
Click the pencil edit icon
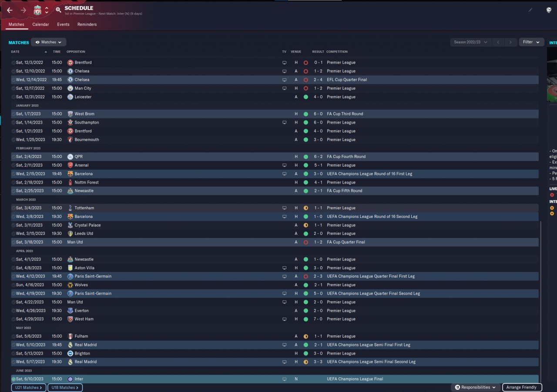(x=530, y=10)
